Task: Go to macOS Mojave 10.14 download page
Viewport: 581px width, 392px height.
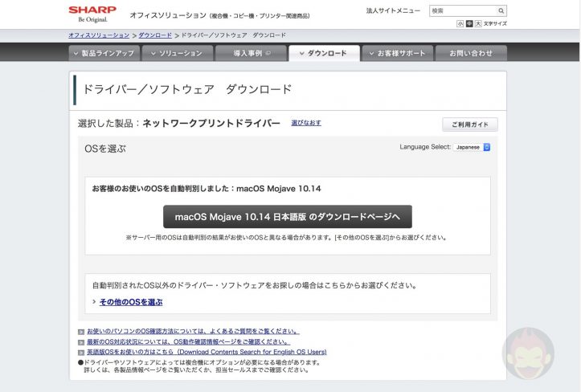Action: pyautogui.click(x=288, y=217)
